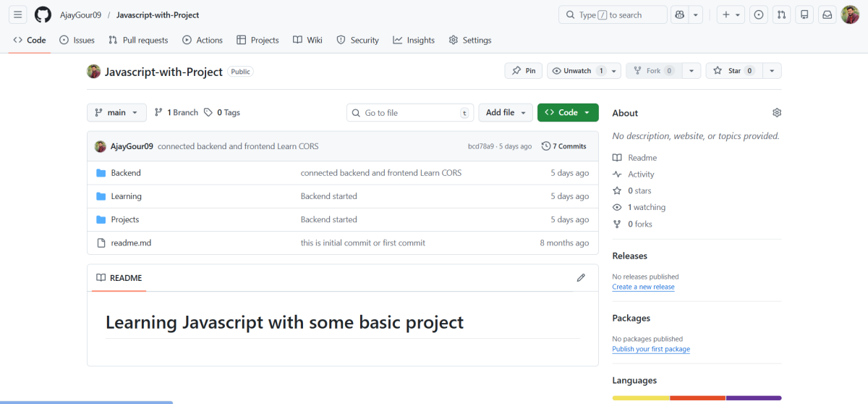The height and width of the screenshot is (404, 868).
Task: Click the issues icon in top header
Action: (x=759, y=14)
